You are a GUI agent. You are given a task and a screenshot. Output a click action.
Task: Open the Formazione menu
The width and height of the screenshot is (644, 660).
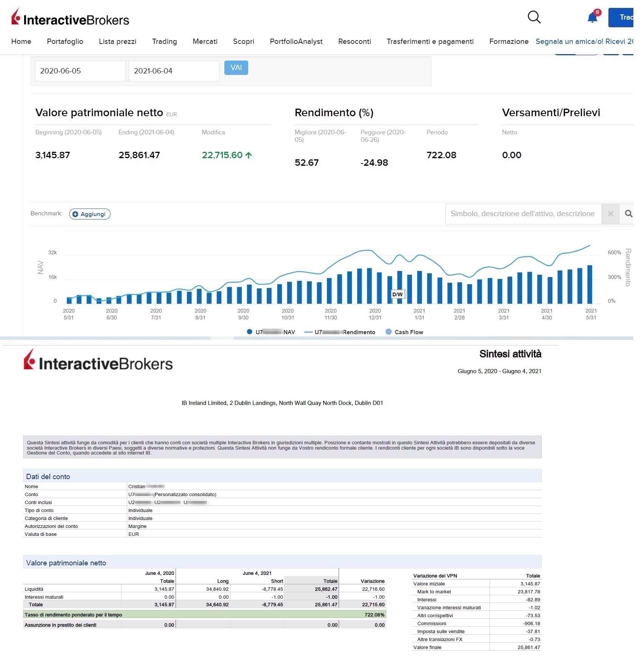[509, 41]
